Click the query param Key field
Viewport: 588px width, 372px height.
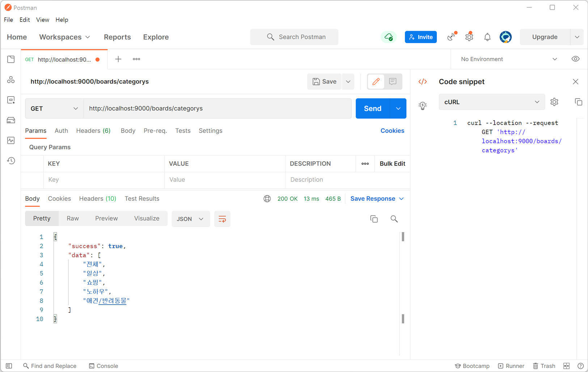point(104,180)
